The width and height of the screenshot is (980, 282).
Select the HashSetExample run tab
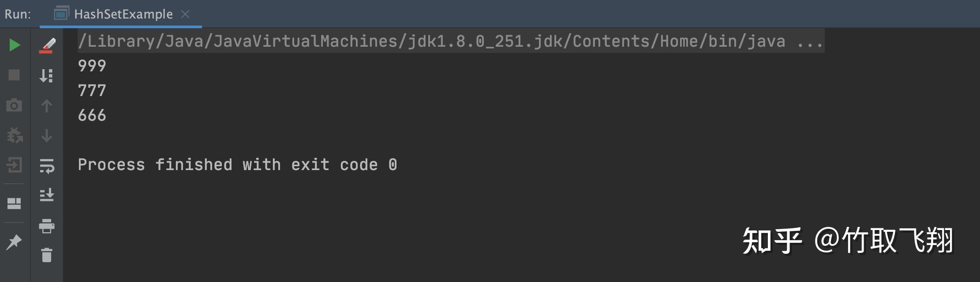pyautogui.click(x=123, y=14)
